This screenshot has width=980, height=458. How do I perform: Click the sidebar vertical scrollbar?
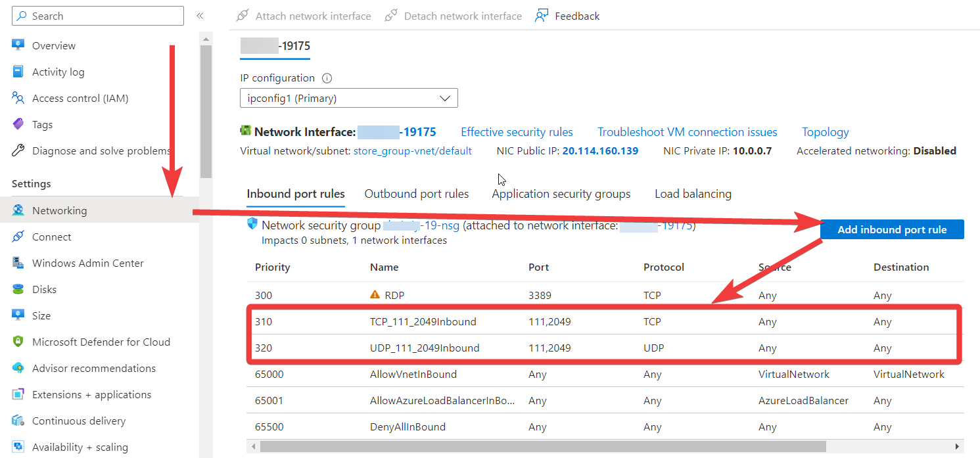206,112
